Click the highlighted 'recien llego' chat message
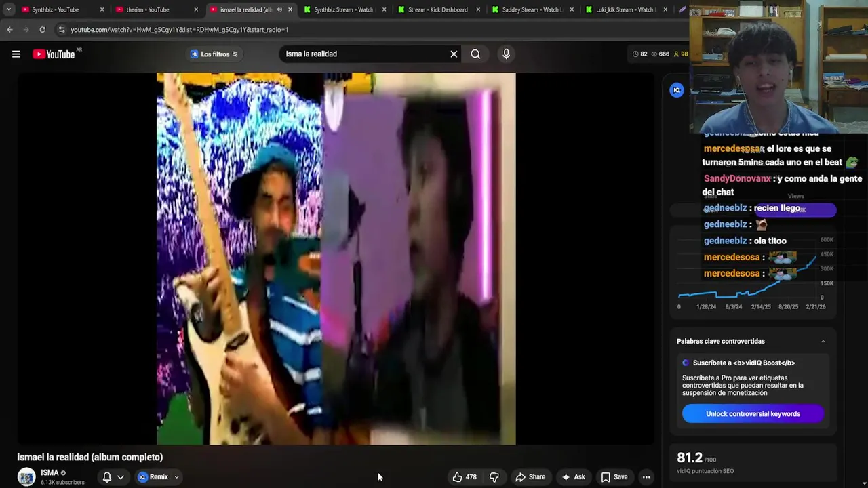The height and width of the screenshot is (488, 868). tap(777, 209)
